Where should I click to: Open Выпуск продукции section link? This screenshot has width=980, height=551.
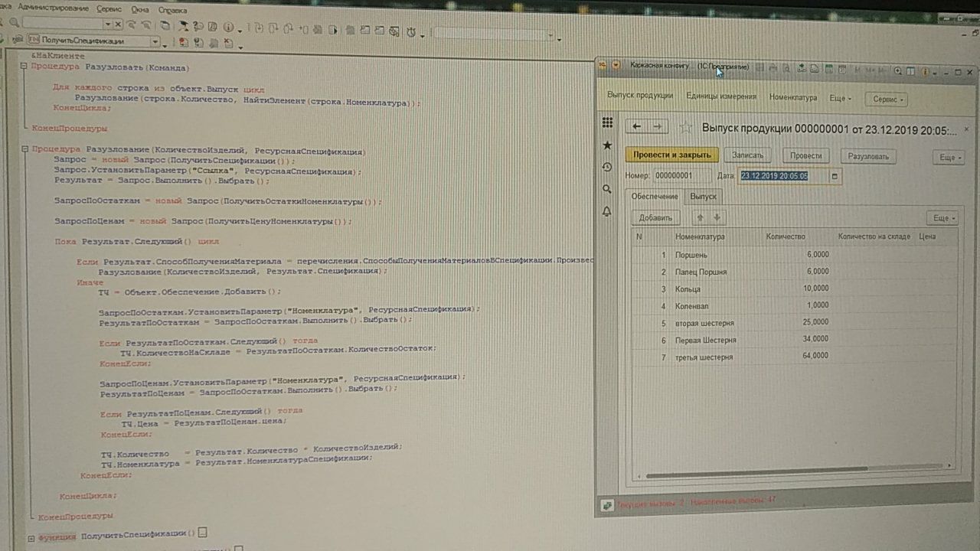[640, 96]
